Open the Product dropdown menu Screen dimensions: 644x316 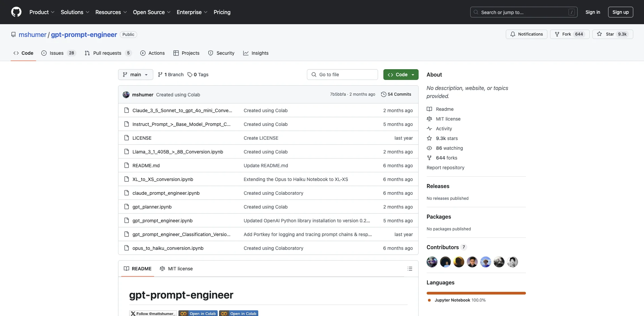pyautogui.click(x=42, y=12)
